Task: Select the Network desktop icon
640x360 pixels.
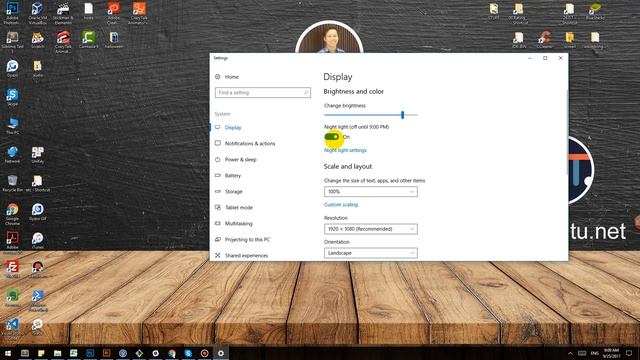Action: (x=12, y=154)
